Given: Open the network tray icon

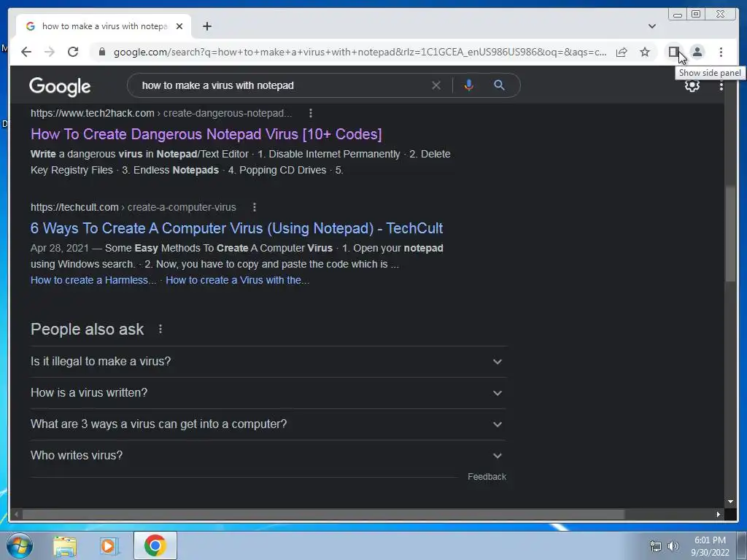Looking at the screenshot, I should [x=656, y=546].
